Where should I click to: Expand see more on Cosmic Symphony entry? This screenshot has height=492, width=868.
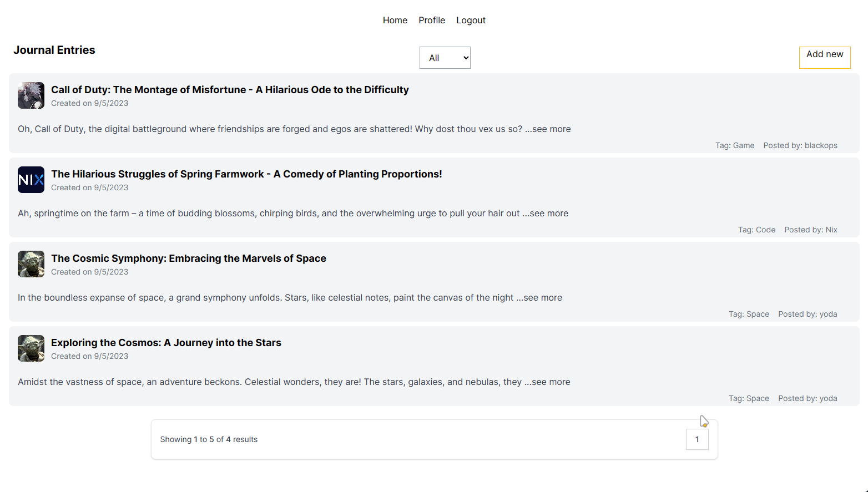click(x=539, y=297)
